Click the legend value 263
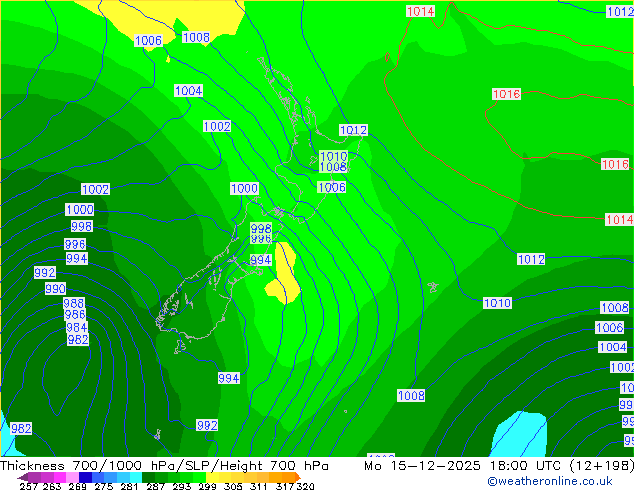 pos(52,486)
